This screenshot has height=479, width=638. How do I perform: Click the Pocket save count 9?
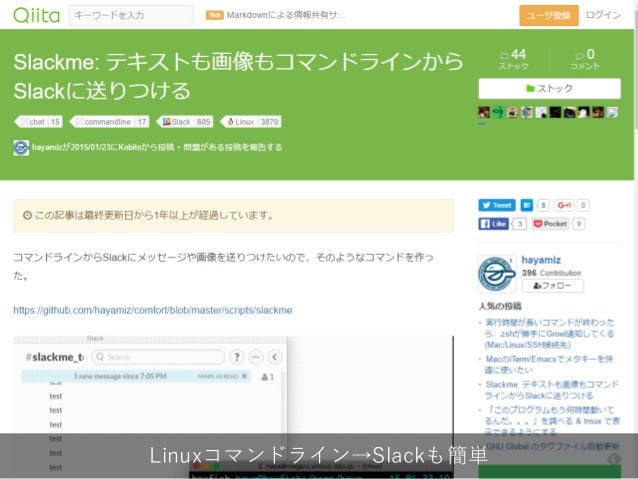[579, 224]
